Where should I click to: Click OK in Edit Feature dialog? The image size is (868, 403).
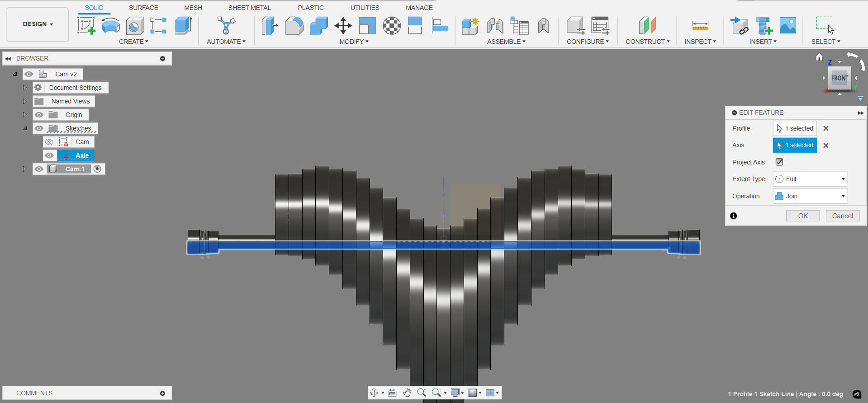(x=803, y=216)
